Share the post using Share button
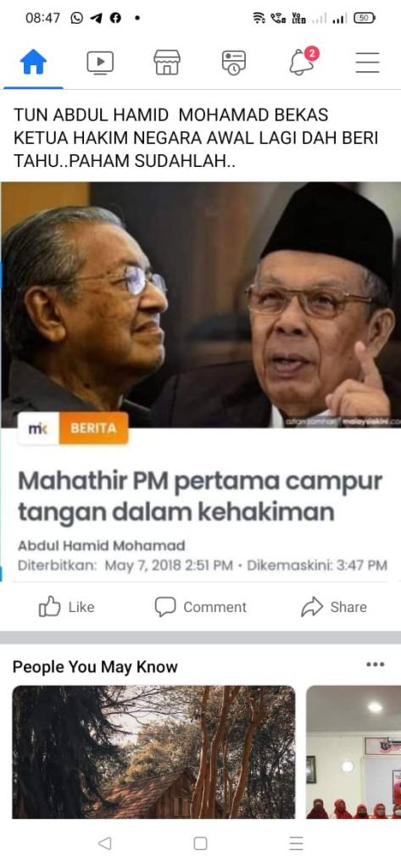The height and width of the screenshot is (868, 401). (x=334, y=607)
